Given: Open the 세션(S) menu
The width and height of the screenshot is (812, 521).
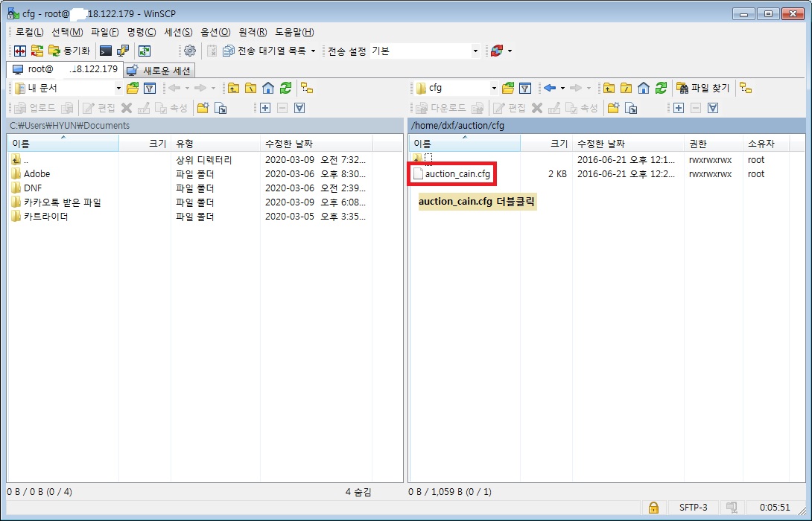Looking at the screenshot, I should pos(178,32).
